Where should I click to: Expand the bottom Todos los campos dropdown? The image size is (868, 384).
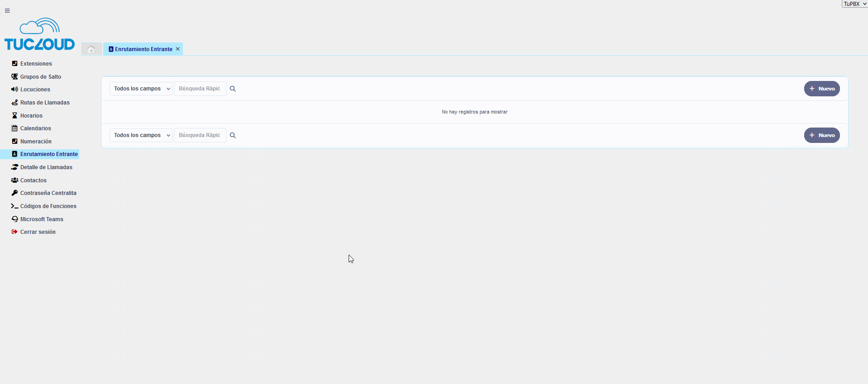tap(141, 135)
